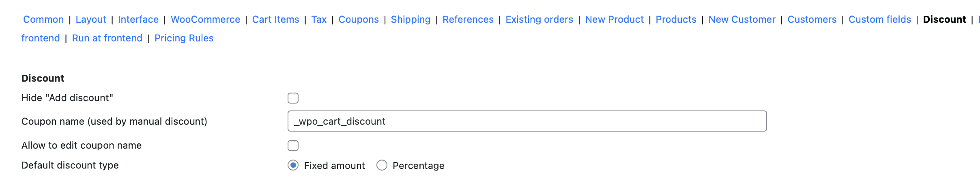The image size is (980, 186).
Task: Open the Shipping settings tab
Action: [410, 19]
